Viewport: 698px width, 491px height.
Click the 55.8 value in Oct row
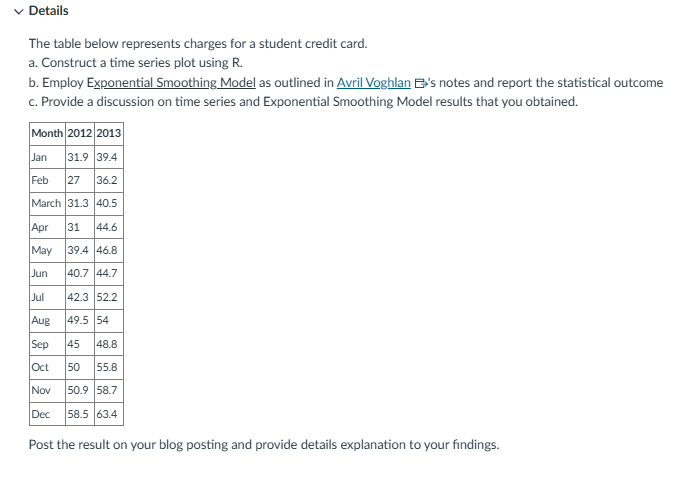pos(107,367)
